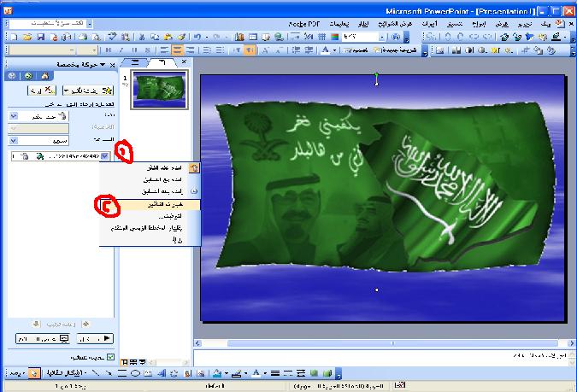The width and height of the screenshot is (577, 392).
Task: Click the Insert Table icon
Action: pos(253,37)
